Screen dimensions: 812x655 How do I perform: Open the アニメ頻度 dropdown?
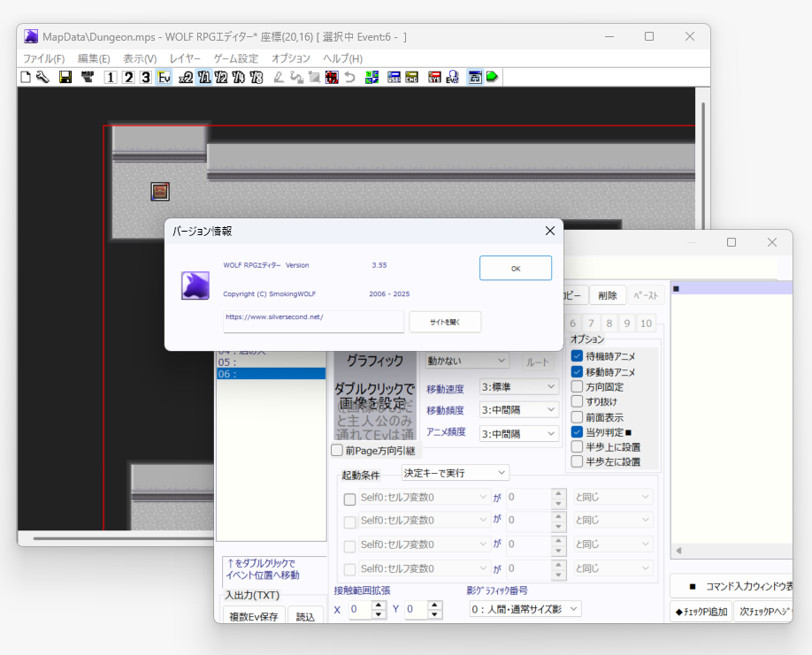point(518,433)
